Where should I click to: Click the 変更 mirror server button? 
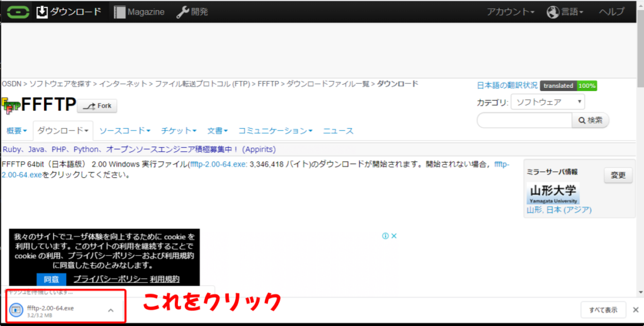[618, 175]
